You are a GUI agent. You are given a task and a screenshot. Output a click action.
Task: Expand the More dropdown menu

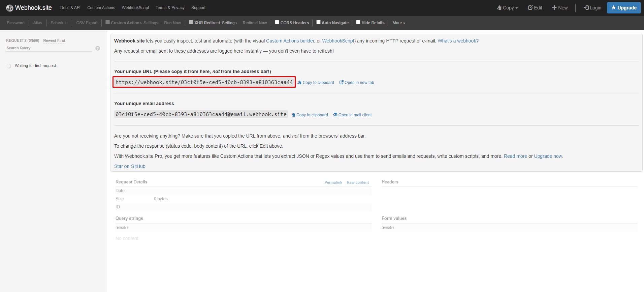399,23
